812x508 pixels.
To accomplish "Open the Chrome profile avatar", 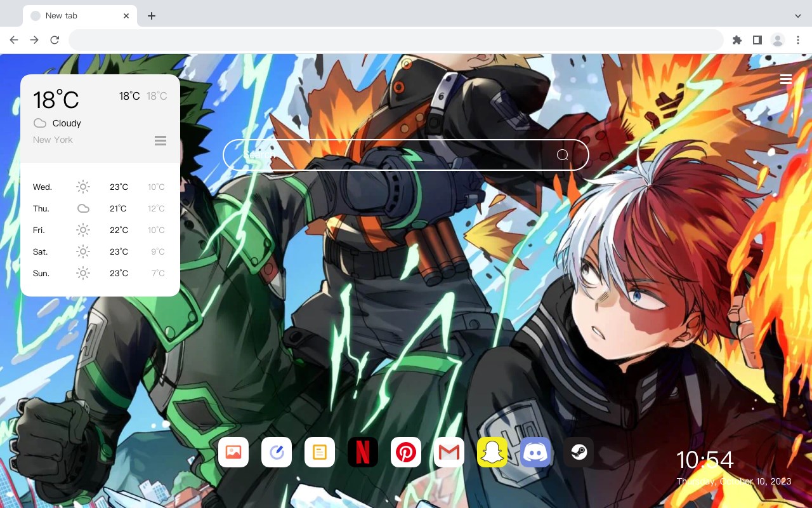I will (x=778, y=40).
